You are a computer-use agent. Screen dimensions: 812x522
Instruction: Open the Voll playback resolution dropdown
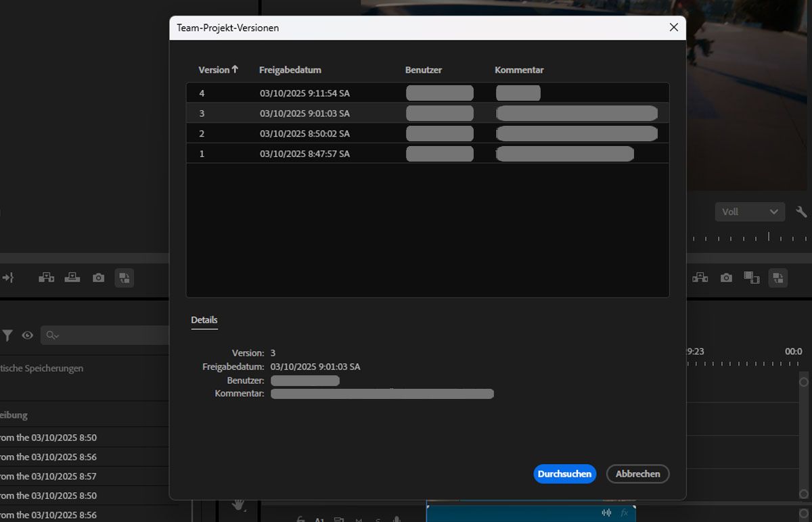tap(749, 211)
